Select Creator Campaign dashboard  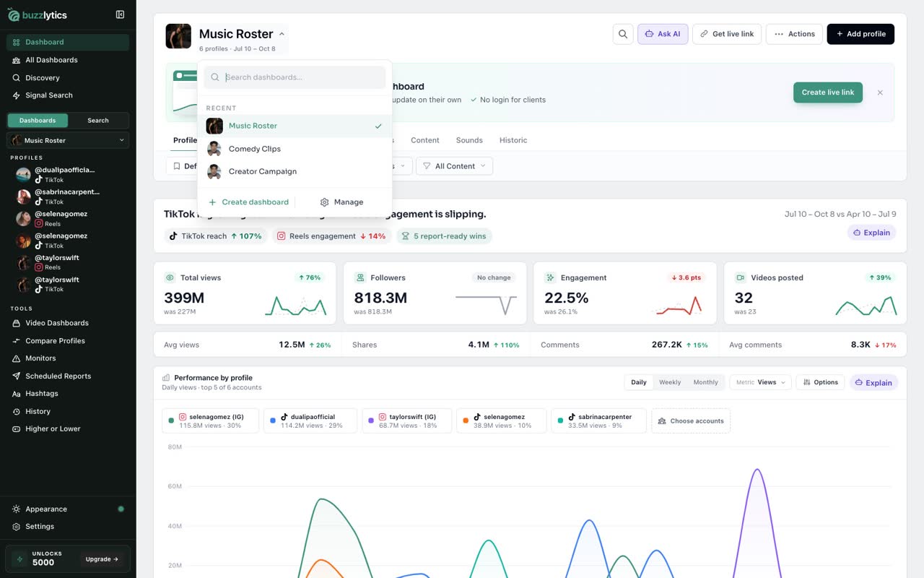295,172
